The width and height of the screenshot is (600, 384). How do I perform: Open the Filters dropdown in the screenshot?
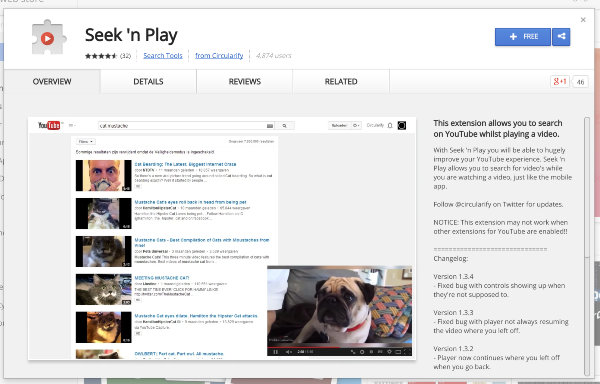coord(85,142)
